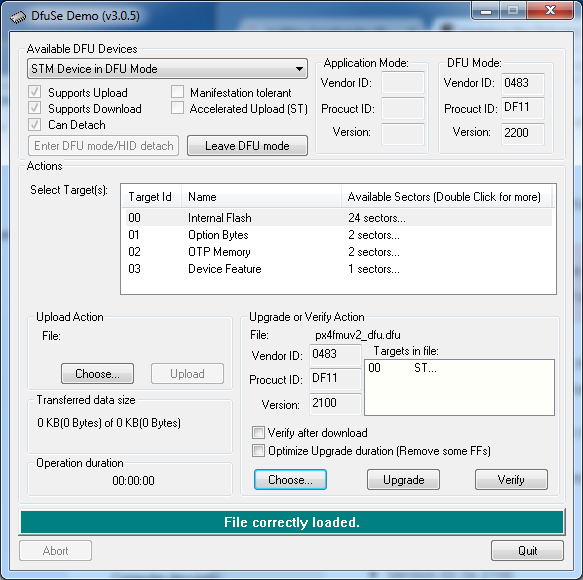Toggle the Supports Download checkbox

(x=35, y=108)
